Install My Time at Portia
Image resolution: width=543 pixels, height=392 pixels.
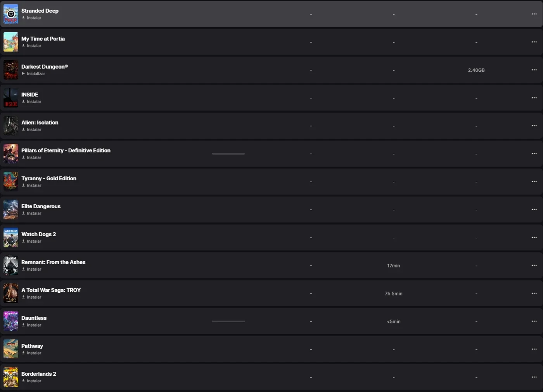click(31, 46)
